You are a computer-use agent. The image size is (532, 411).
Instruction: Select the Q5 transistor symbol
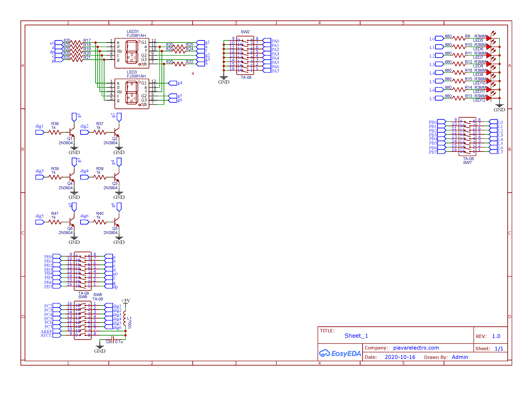pos(117,222)
